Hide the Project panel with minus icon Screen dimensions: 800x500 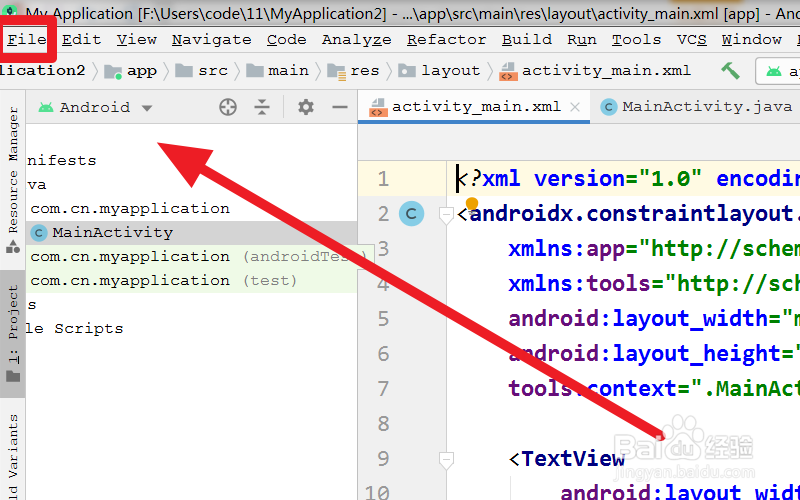click(340, 107)
